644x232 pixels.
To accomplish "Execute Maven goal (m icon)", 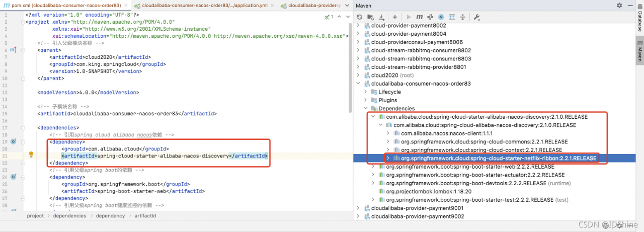I will coord(419,17).
